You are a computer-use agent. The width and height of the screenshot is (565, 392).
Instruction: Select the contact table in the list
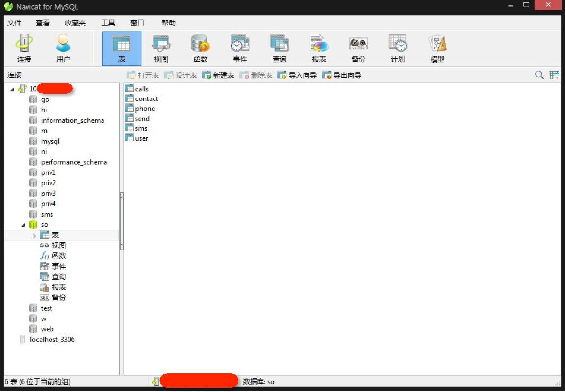146,99
